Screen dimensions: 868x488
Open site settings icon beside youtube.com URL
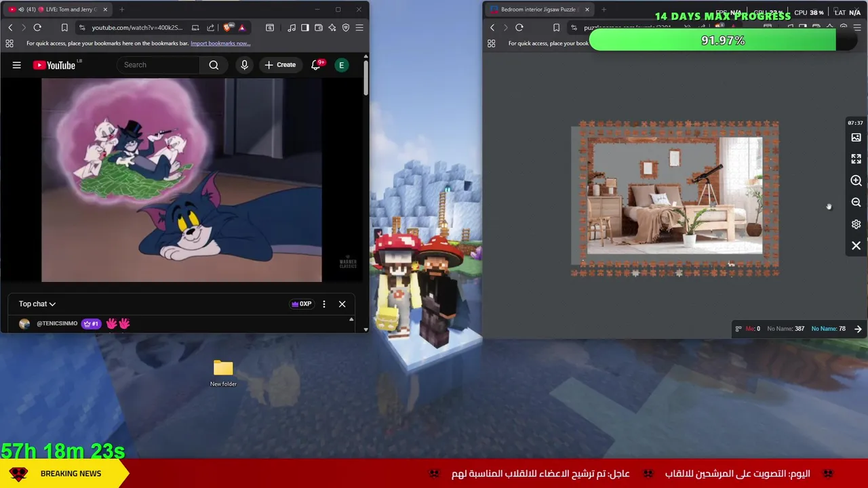point(81,28)
